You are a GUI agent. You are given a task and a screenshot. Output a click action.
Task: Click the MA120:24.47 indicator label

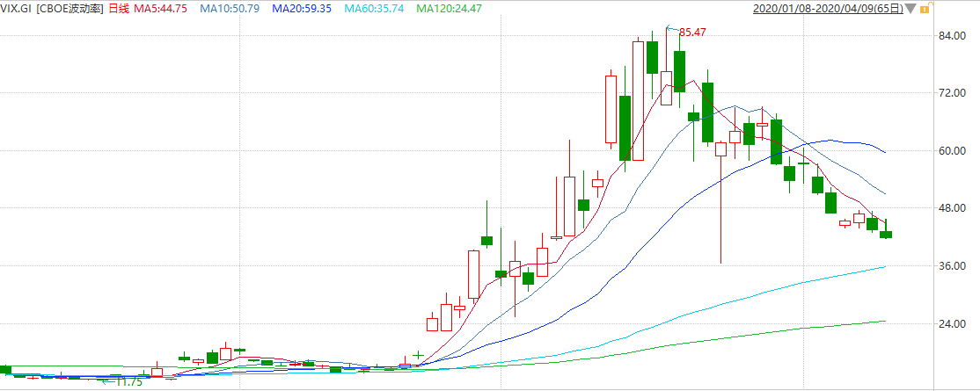[450, 9]
